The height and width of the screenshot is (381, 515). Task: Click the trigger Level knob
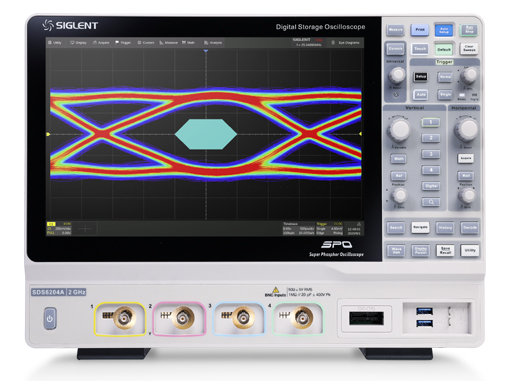coord(469,76)
